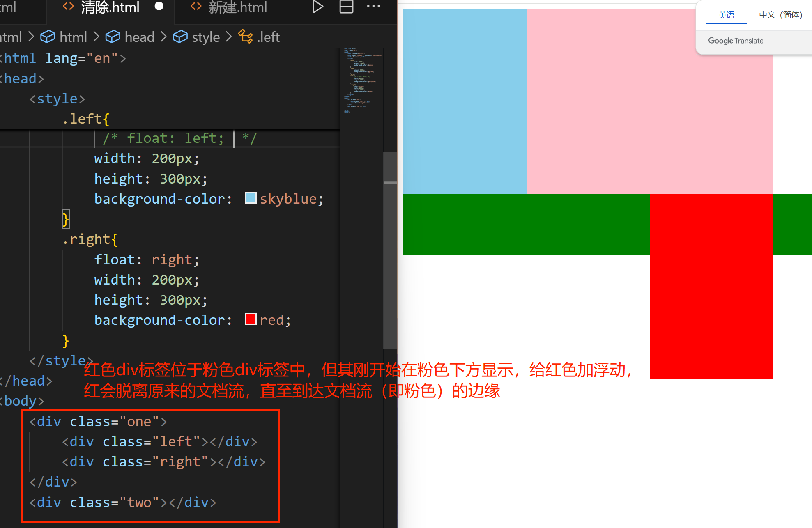Switch to the 新建.html tab

tap(237, 7)
